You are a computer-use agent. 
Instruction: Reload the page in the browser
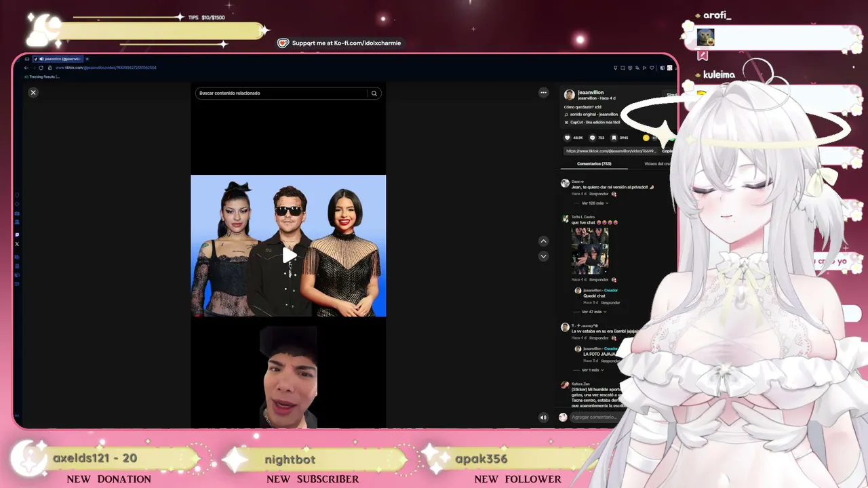(x=41, y=68)
